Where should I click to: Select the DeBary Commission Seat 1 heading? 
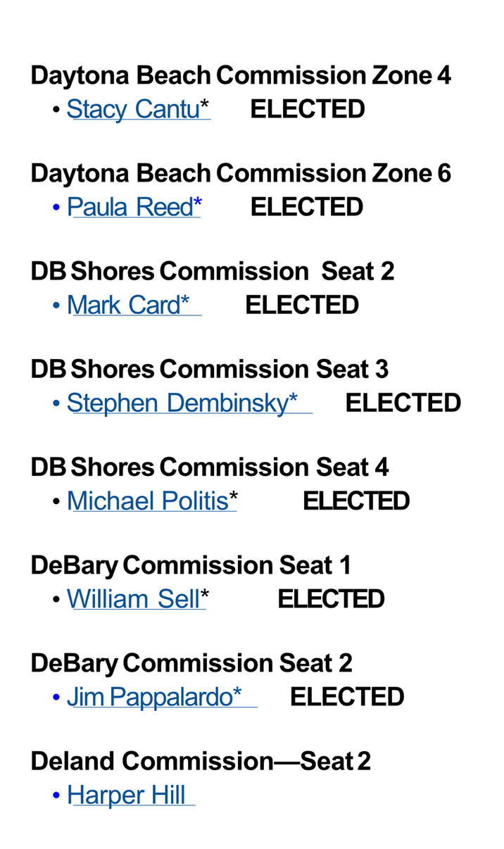point(191,565)
